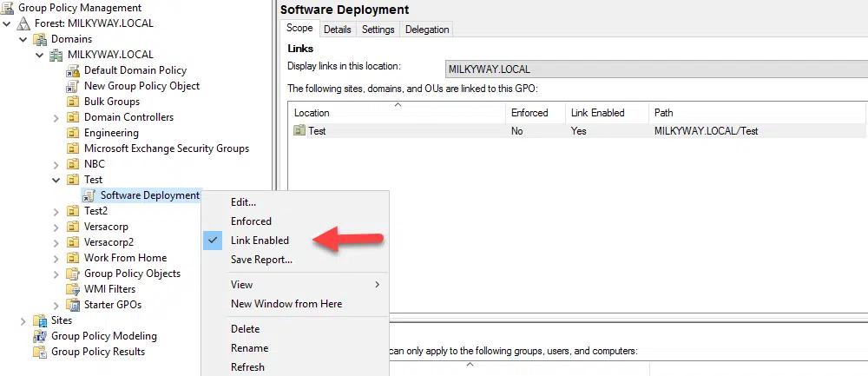Sort links by Link Enabled column header

click(607, 112)
